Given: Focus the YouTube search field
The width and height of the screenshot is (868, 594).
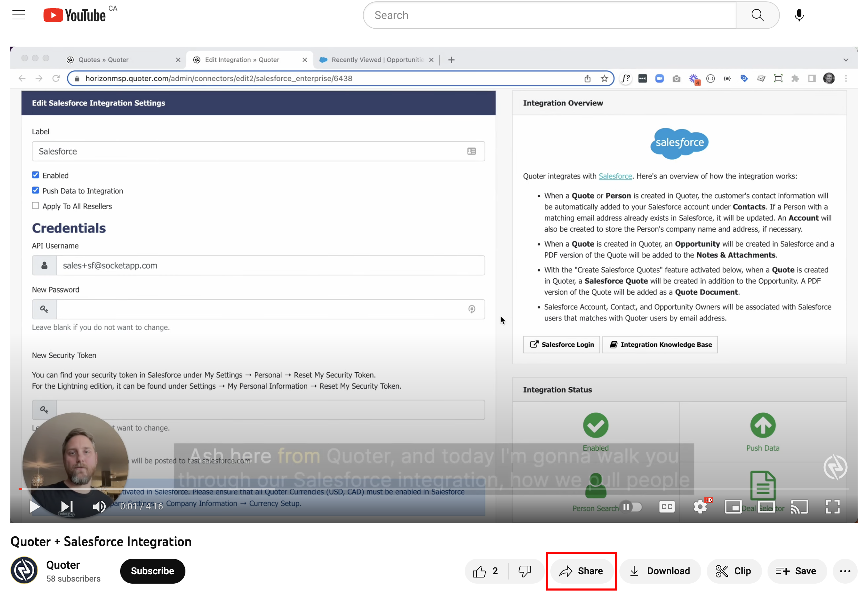Looking at the screenshot, I should click(550, 15).
